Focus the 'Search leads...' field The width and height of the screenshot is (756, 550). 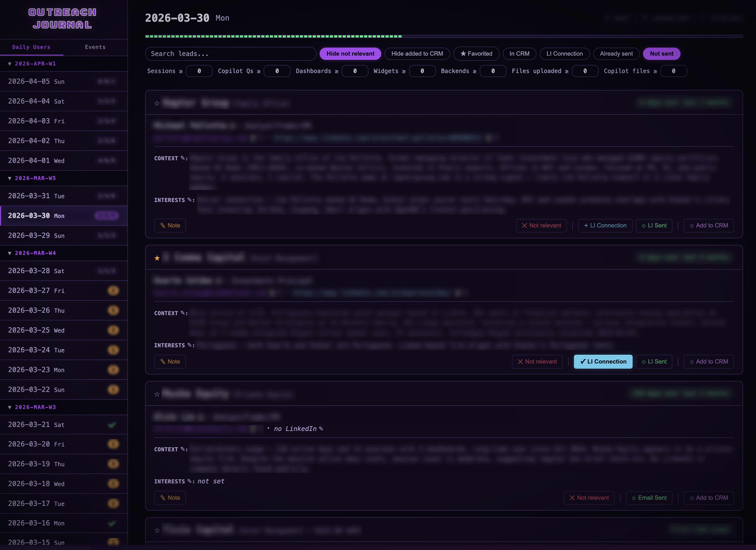coord(231,54)
